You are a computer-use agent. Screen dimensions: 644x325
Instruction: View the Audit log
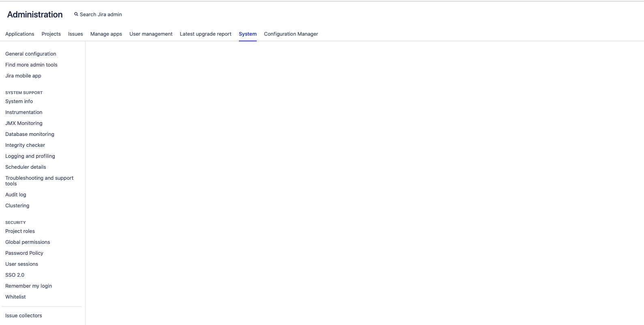coord(16,195)
